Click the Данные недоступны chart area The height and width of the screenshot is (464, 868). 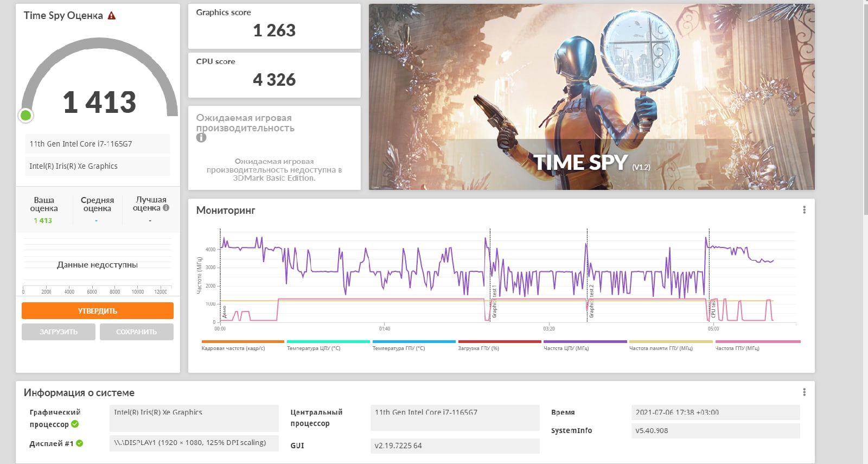[97, 265]
